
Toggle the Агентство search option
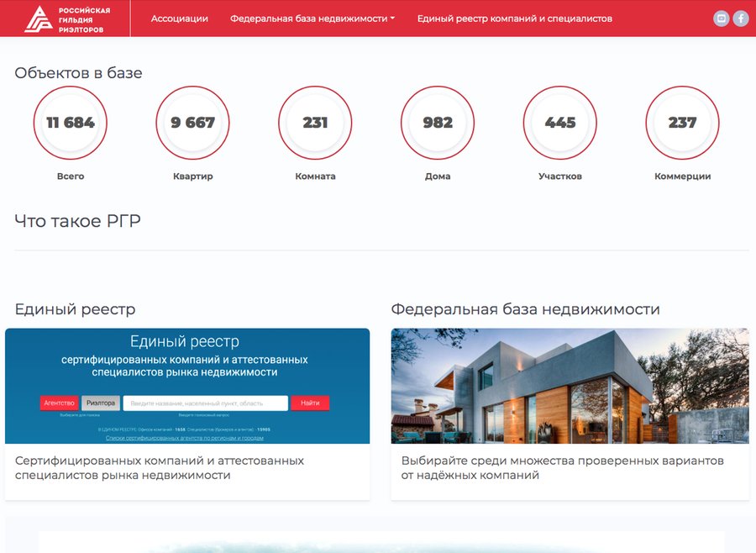[59, 403]
